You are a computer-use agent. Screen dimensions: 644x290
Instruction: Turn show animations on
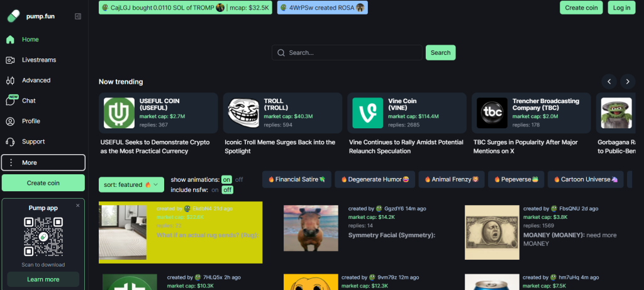226,179
